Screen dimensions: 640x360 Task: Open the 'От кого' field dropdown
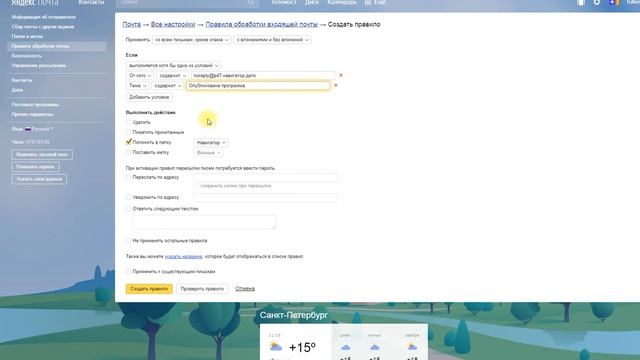pyautogui.click(x=140, y=76)
